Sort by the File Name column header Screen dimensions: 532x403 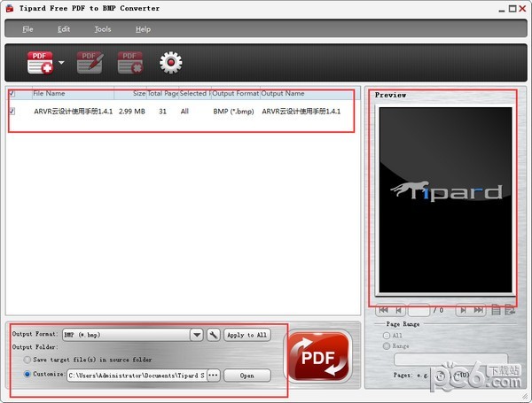(73, 93)
